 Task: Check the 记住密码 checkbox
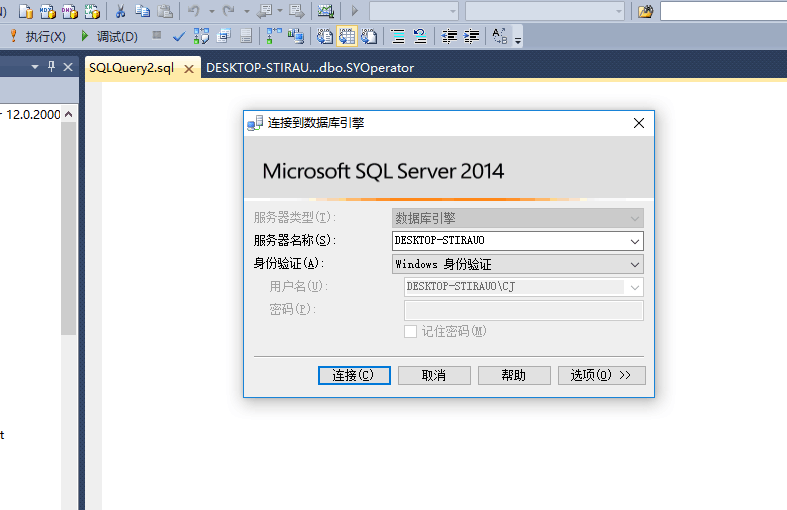point(410,331)
